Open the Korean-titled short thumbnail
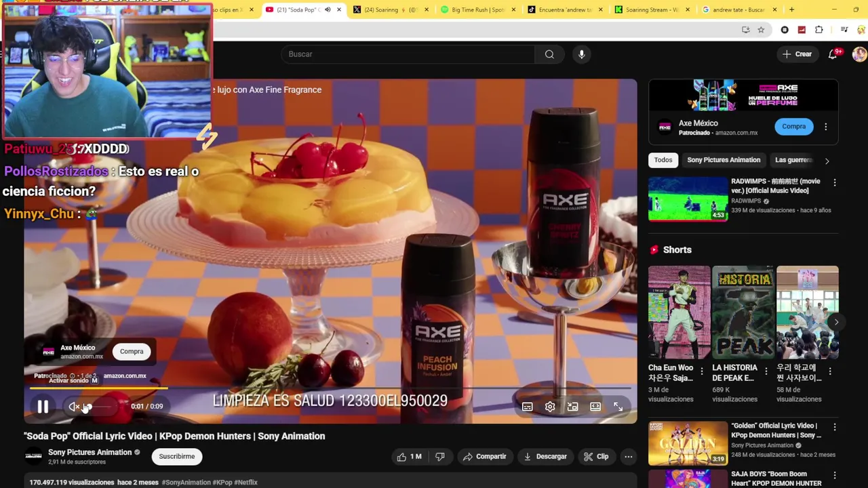868x488 pixels. click(x=807, y=312)
